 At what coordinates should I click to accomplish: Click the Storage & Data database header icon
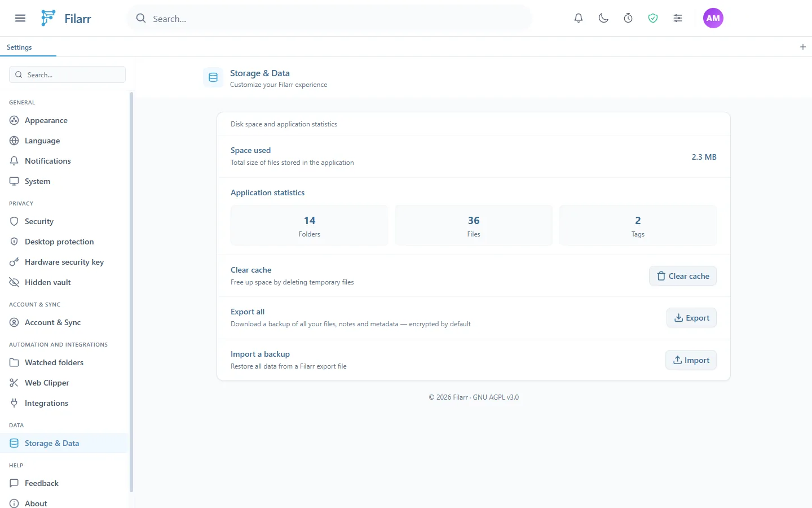[213, 78]
